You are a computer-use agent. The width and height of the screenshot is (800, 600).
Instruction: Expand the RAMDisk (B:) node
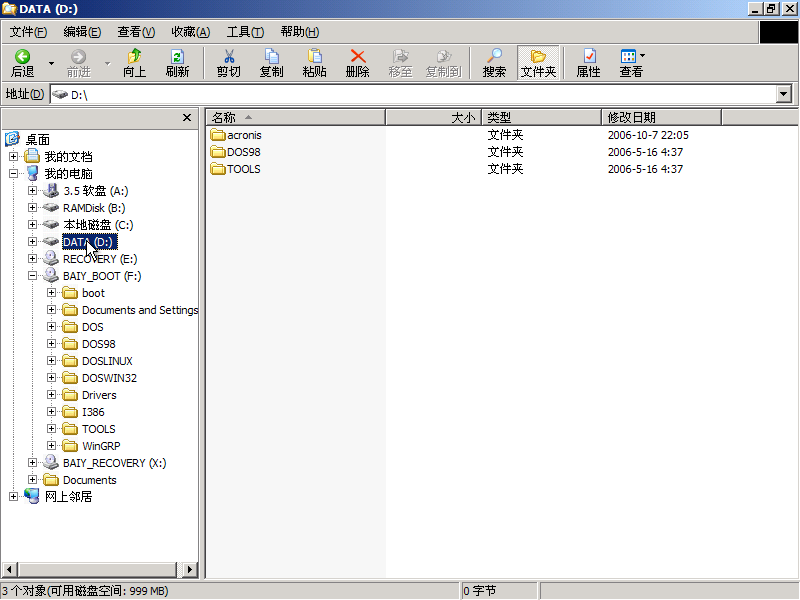tap(32, 208)
